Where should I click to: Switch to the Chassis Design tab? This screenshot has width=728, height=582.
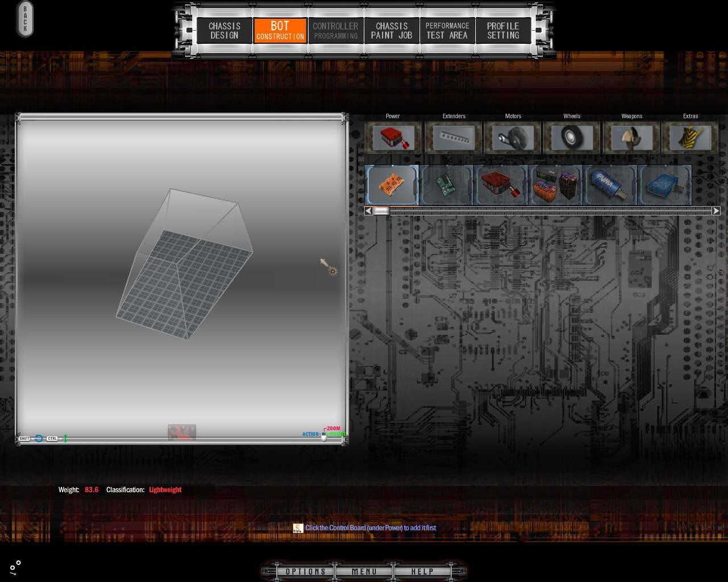click(224, 31)
